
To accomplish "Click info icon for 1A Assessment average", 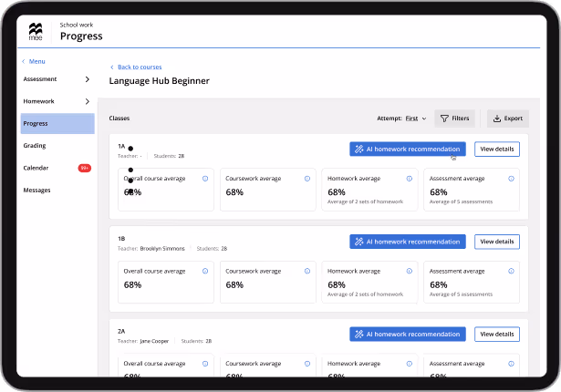I will [x=511, y=179].
